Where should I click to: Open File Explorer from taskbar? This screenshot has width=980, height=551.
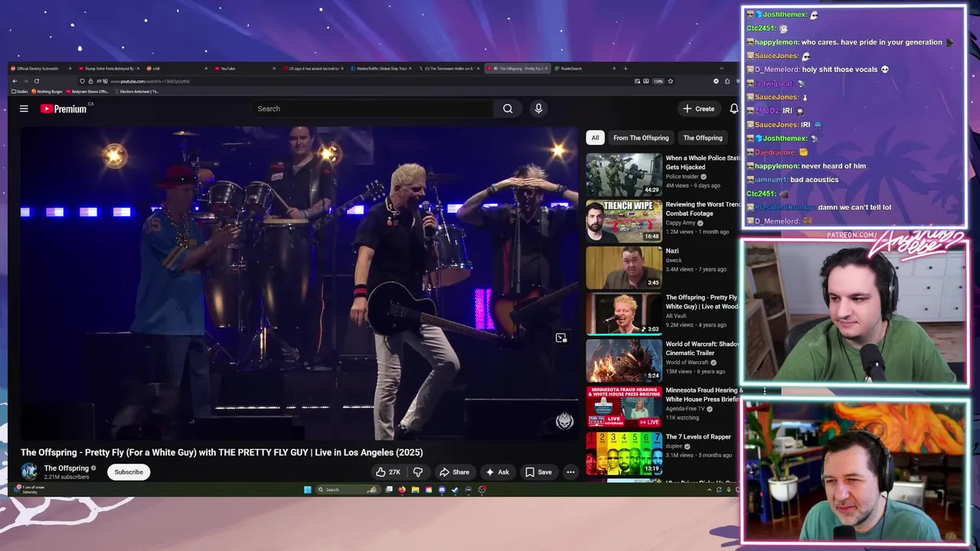pyautogui.click(x=416, y=490)
